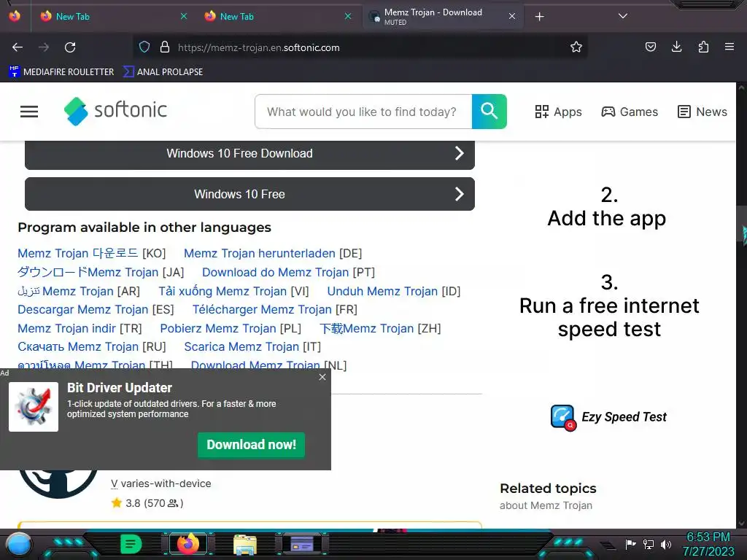Expand the Windows 10 Free entry
747x560 pixels.
(x=249, y=194)
